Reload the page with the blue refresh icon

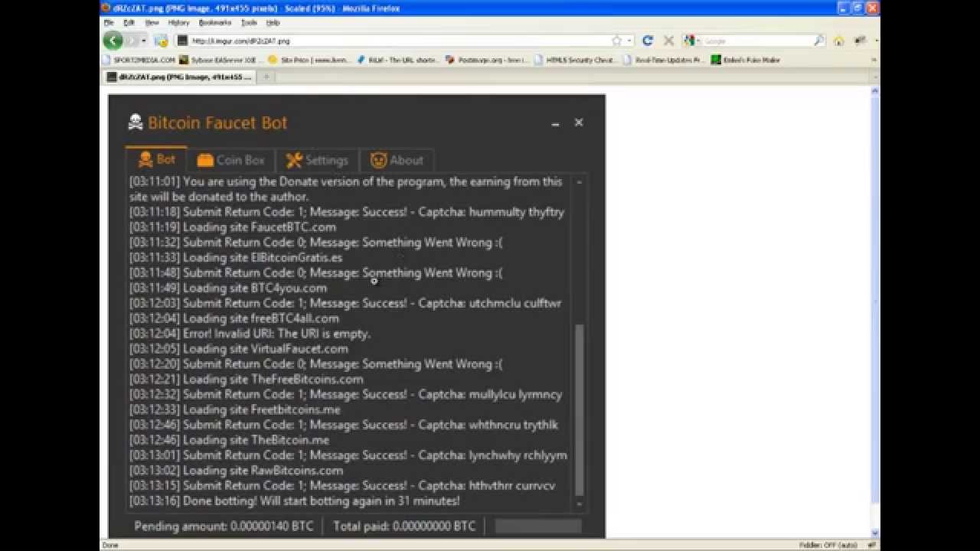648,41
